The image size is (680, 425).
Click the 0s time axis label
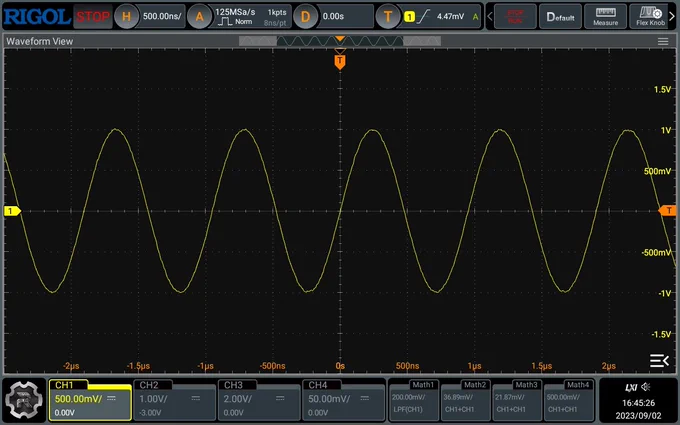(340, 366)
